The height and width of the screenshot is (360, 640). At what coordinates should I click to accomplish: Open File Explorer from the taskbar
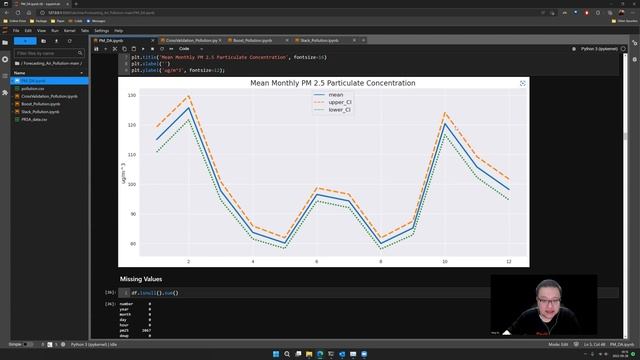(309, 354)
